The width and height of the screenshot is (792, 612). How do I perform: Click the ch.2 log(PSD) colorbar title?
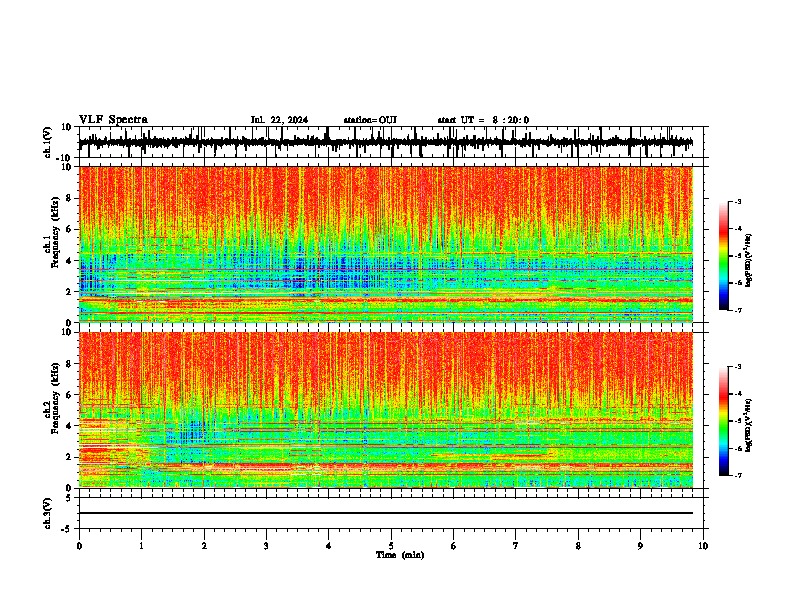pyautogui.click(x=749, y=425)
